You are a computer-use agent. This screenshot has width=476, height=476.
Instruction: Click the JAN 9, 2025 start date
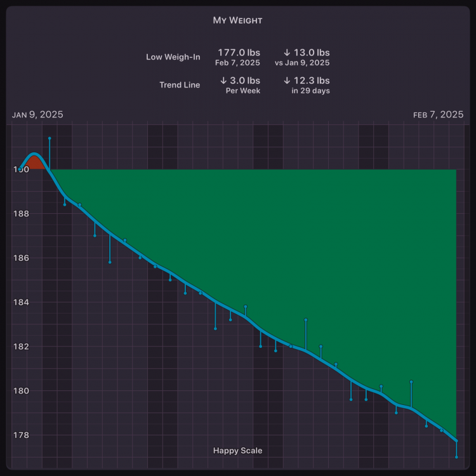tap(37, 115)
